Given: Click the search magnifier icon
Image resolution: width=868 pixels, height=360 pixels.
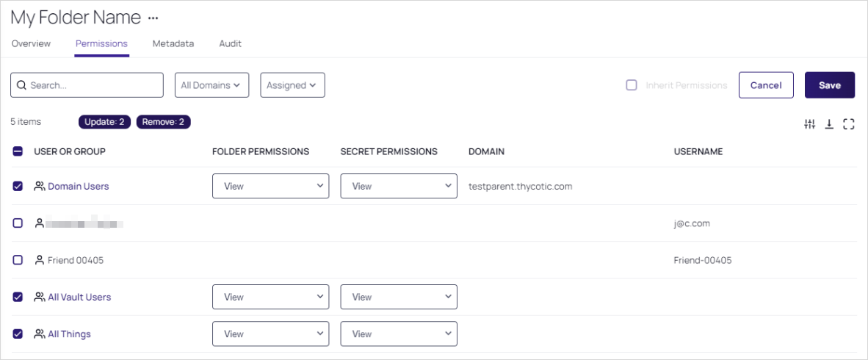Looking at the screenshot, I should [21, 85].
